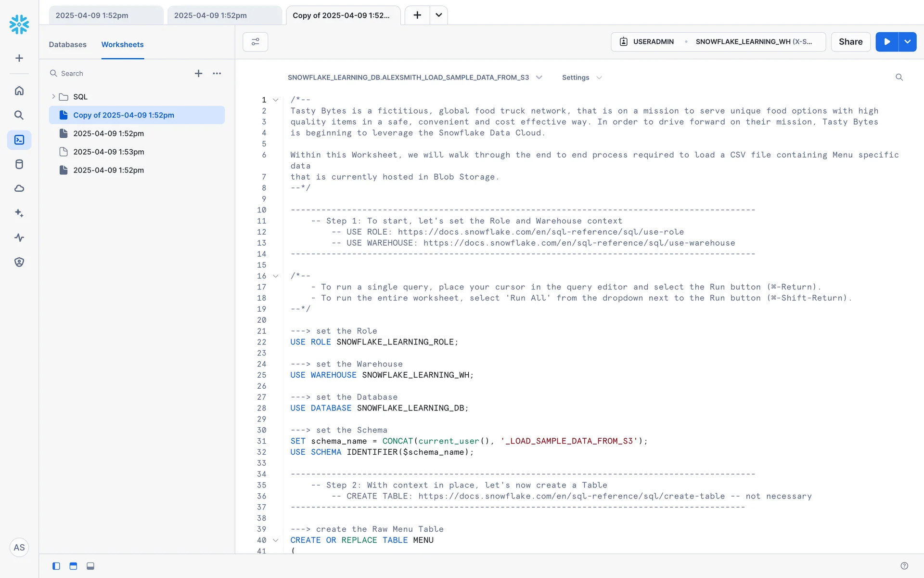This screenshot has height=578, width=924.
Task: Open the Monitoring activity icon
Action: pos(19,237)
